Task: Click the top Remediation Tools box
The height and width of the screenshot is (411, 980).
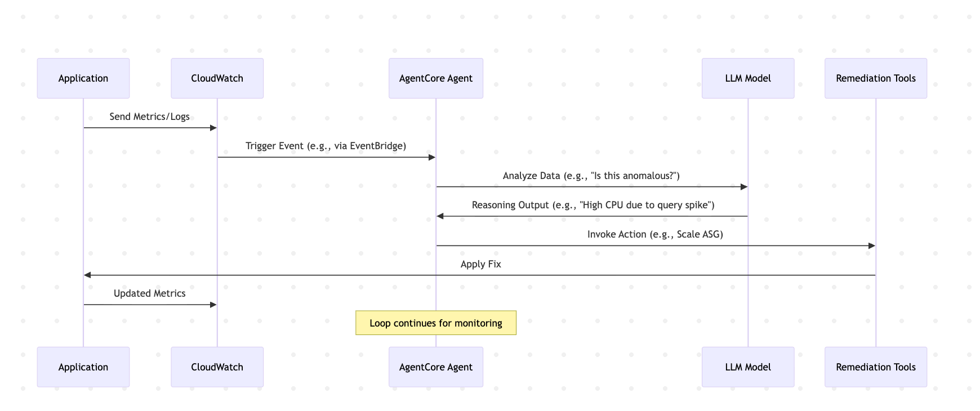Action: [x=876, y=78]
